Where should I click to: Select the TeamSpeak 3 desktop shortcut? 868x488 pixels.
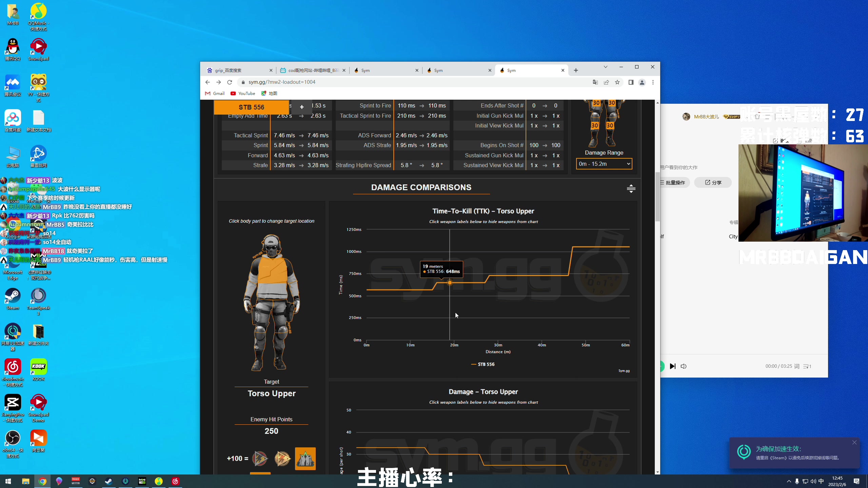click(38, 302)
